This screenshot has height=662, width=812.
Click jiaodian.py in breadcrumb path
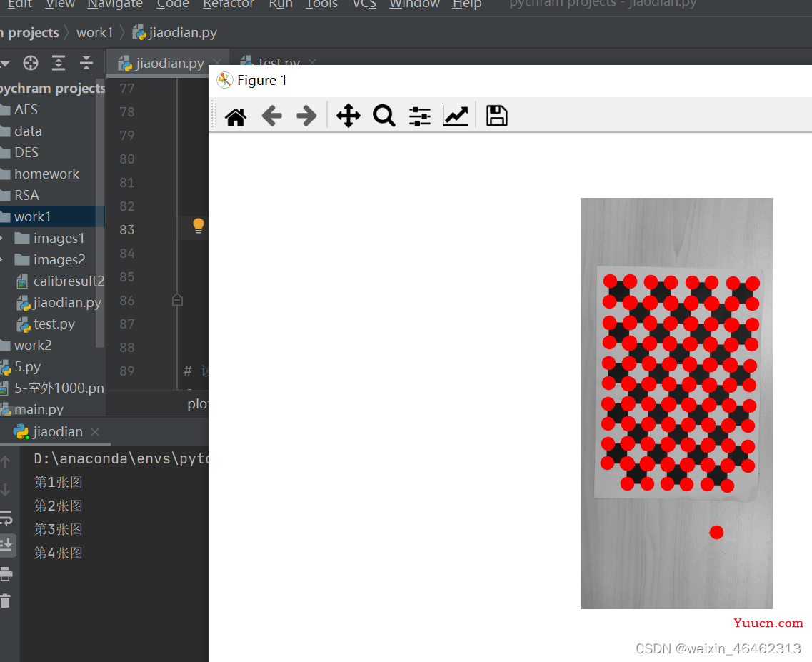[x=174, y=33]
